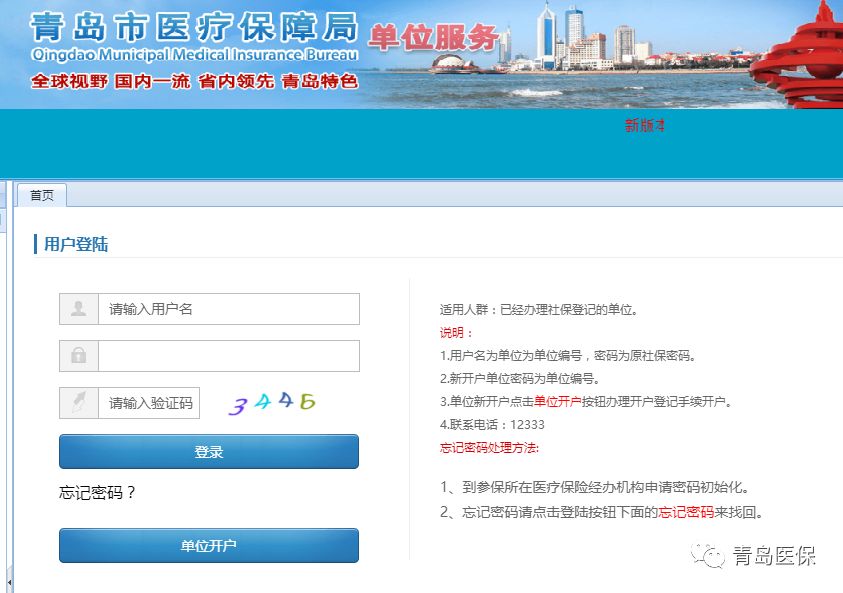This screenshot has width=843, height=593.
Task: Click the padlock icon beside password field
Action: click(x=79, y=356)
